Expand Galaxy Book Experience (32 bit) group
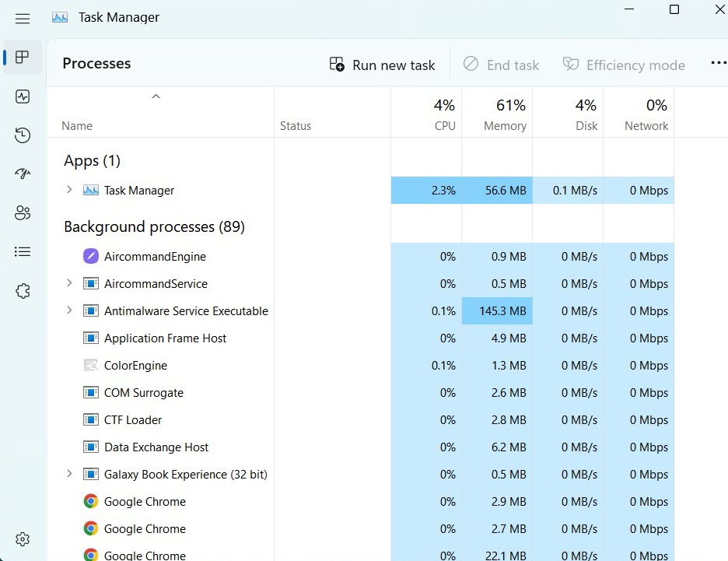728x561 pixels. click(x=69, y=474)
